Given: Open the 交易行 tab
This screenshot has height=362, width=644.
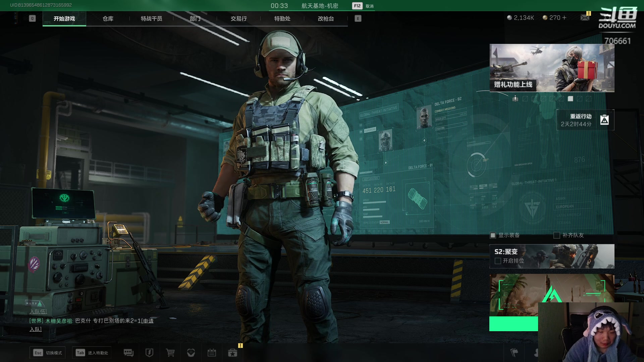Looking at the screenshot, I should [238, 18].
